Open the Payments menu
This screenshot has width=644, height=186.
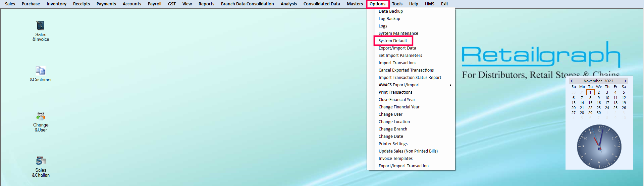coord(106,4)
